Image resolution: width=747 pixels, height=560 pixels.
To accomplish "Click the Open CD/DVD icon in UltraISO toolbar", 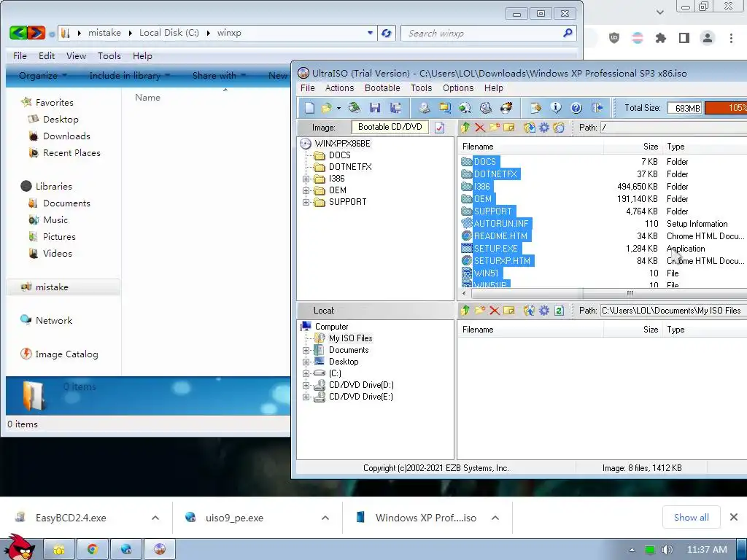I will [x=354, y=108].
